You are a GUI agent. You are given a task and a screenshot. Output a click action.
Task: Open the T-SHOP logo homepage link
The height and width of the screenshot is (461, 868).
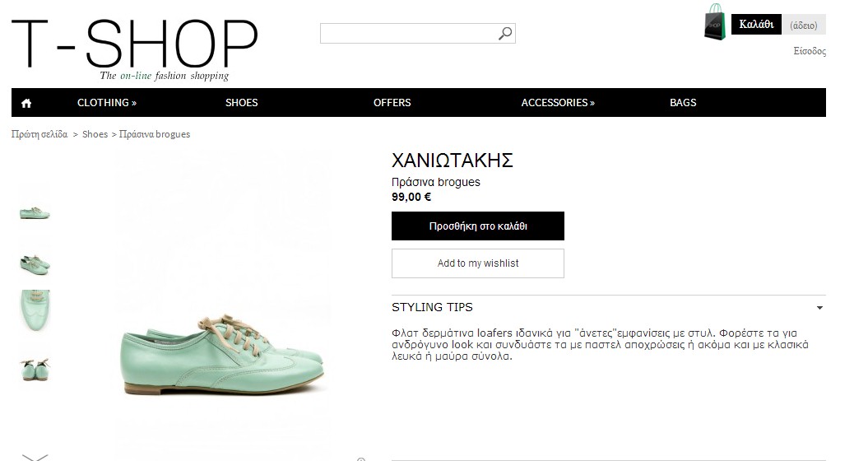134,49
